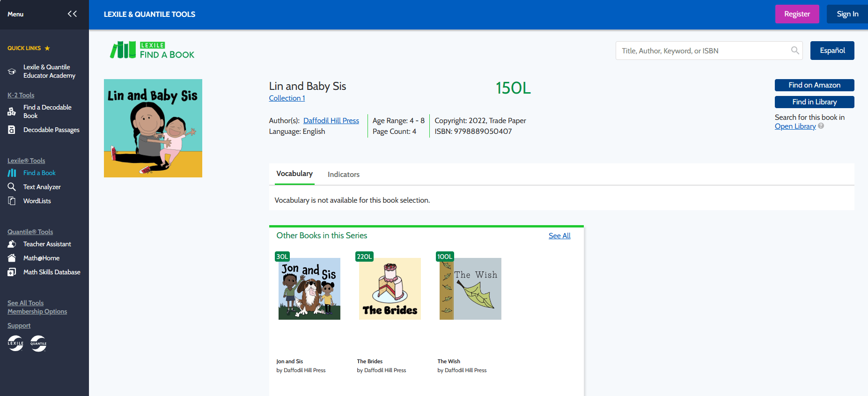Click the Find a Book books icon
This screenshot has width=868, height=396.
point(12,173)
